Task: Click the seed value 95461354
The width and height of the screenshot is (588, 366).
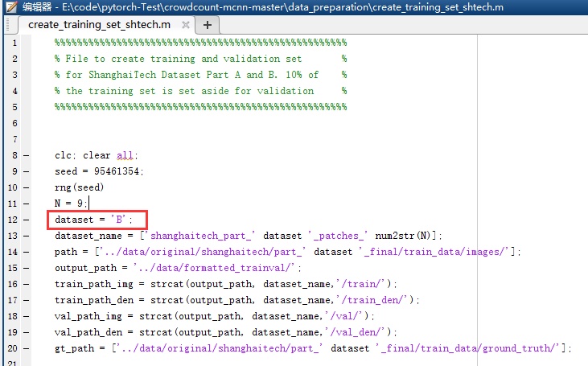Action: [117, 171]
